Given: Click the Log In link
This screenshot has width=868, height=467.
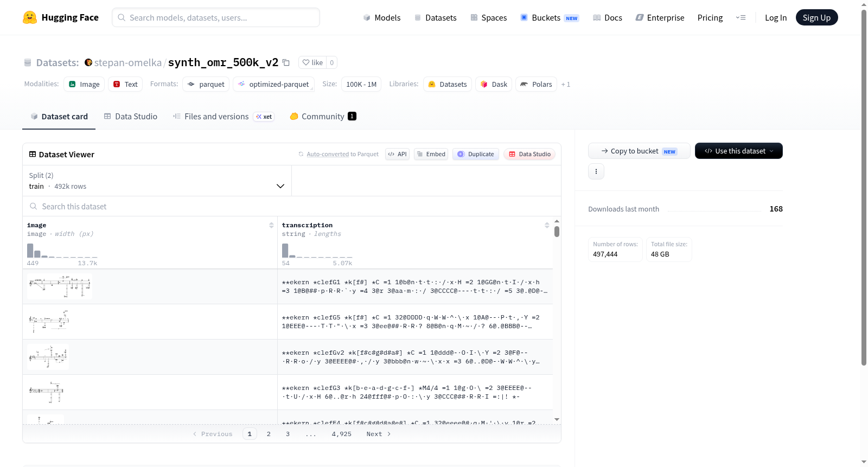Looking at the screenshot, I should [776, 17].
